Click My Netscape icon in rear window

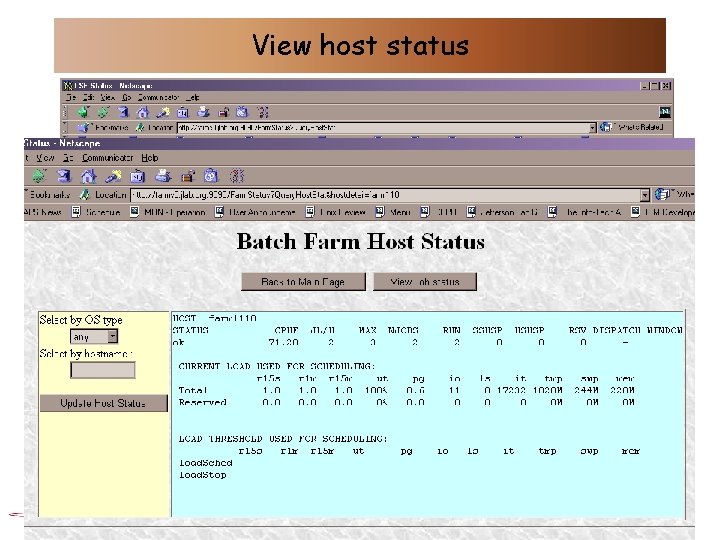pyautogui.click(x=183, y=112)
